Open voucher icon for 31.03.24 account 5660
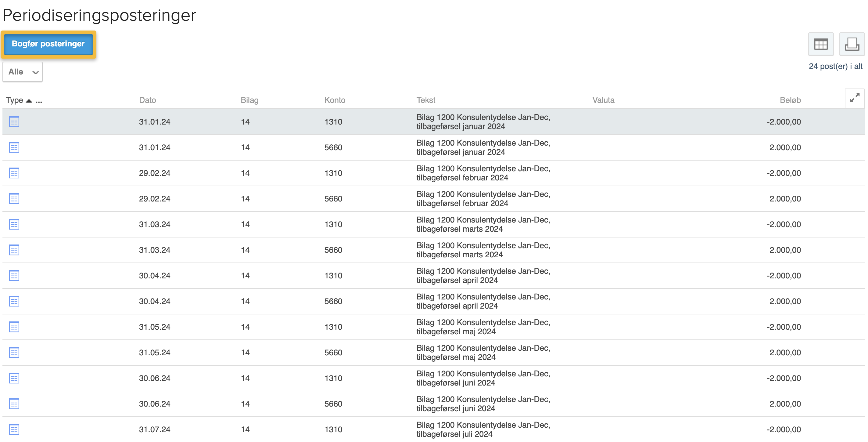The height and width of the screenshot is (442, 868). click(14, 250)
